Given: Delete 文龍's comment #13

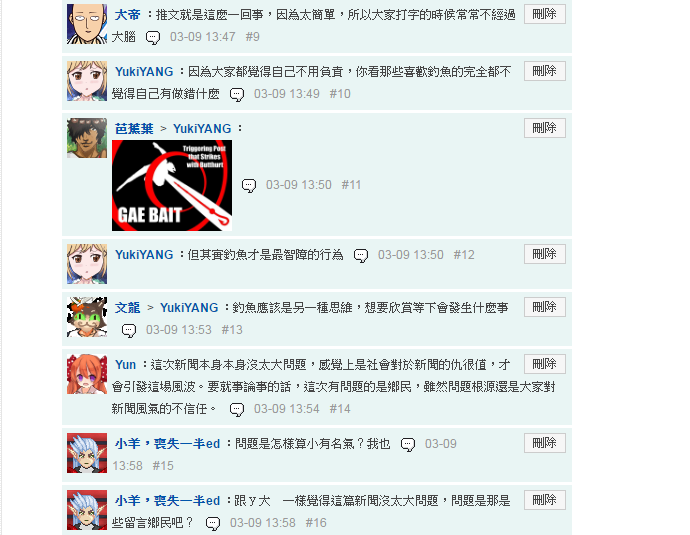Looking at the screenshot, I should click(x=544, y=307).
